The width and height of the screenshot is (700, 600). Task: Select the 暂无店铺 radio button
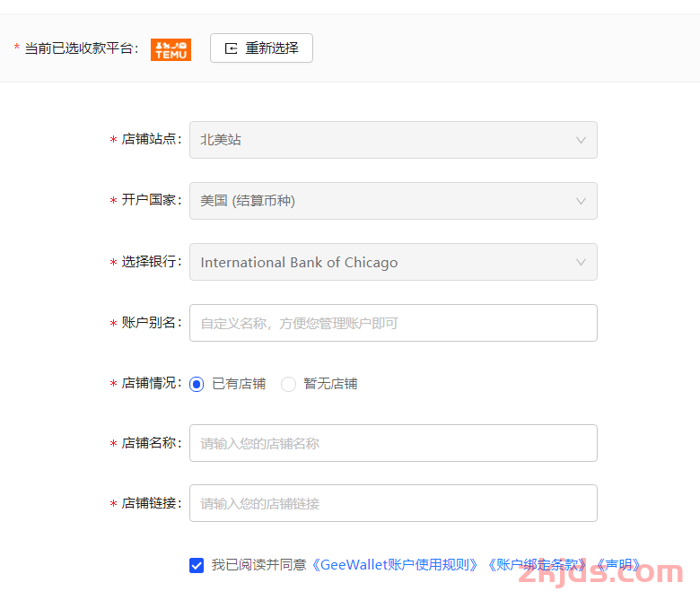coord(288,384)
